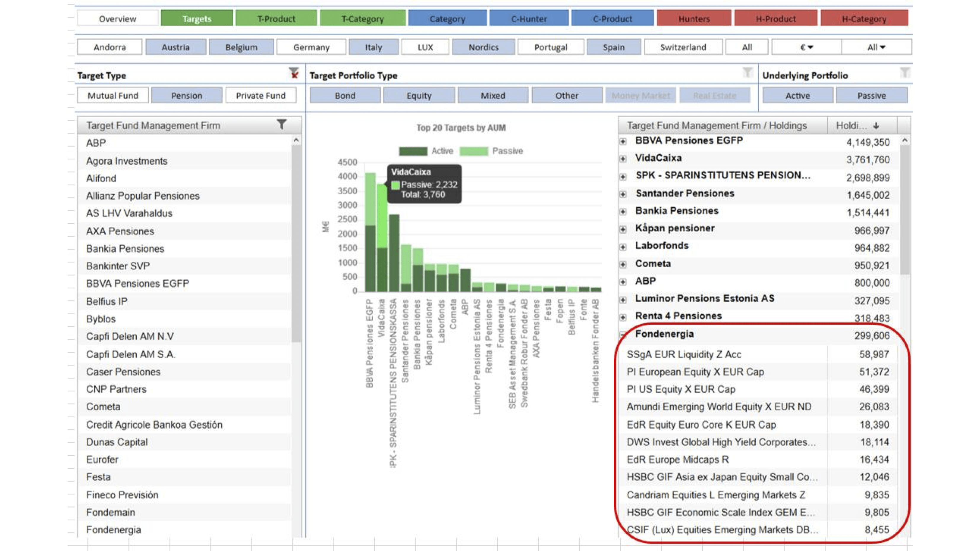Viewport: 980px width, 551px height.
Task: Open the C-Product tab
Action: click(x=612, y=19)
